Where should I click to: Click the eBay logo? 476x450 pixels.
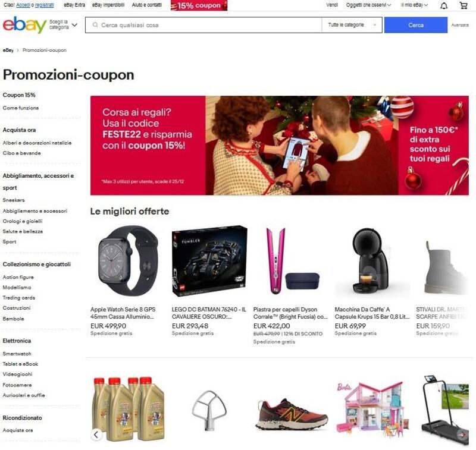(x=24, y=25)
